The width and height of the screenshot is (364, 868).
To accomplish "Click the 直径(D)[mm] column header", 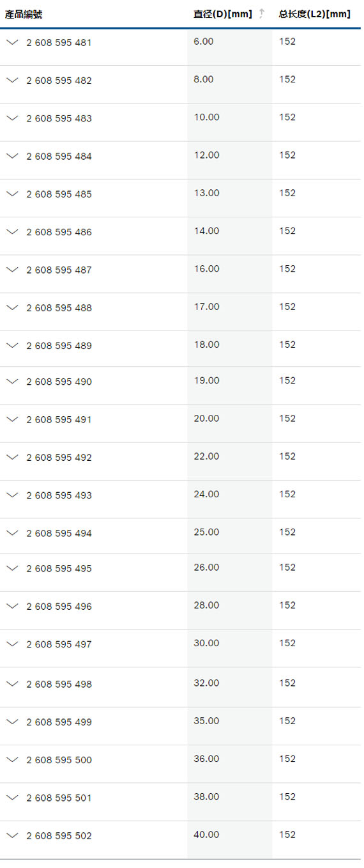I will (223, 14).
